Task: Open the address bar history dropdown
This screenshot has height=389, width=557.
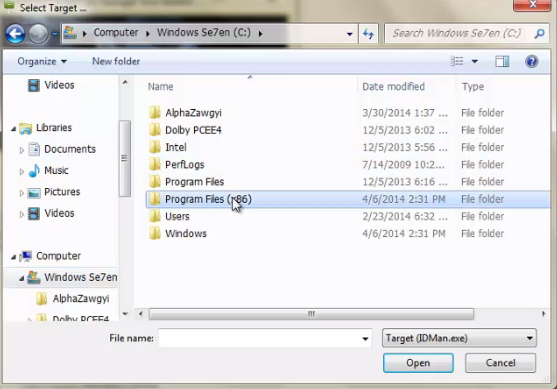Action: click(350, 34)
